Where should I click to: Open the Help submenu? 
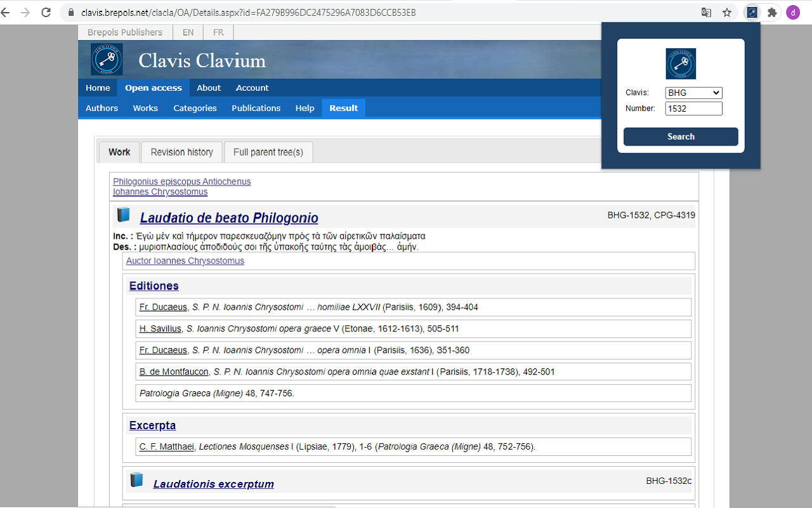coord(305,108)
